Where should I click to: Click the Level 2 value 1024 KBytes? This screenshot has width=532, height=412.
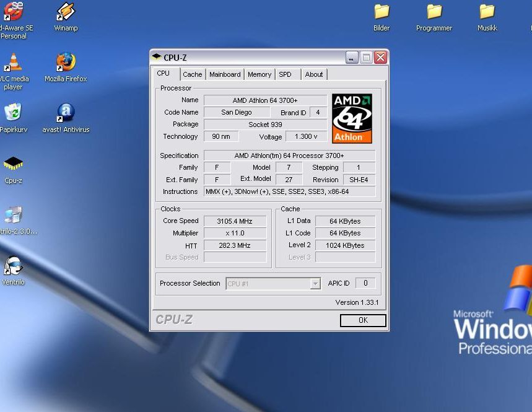coord(345,245)
